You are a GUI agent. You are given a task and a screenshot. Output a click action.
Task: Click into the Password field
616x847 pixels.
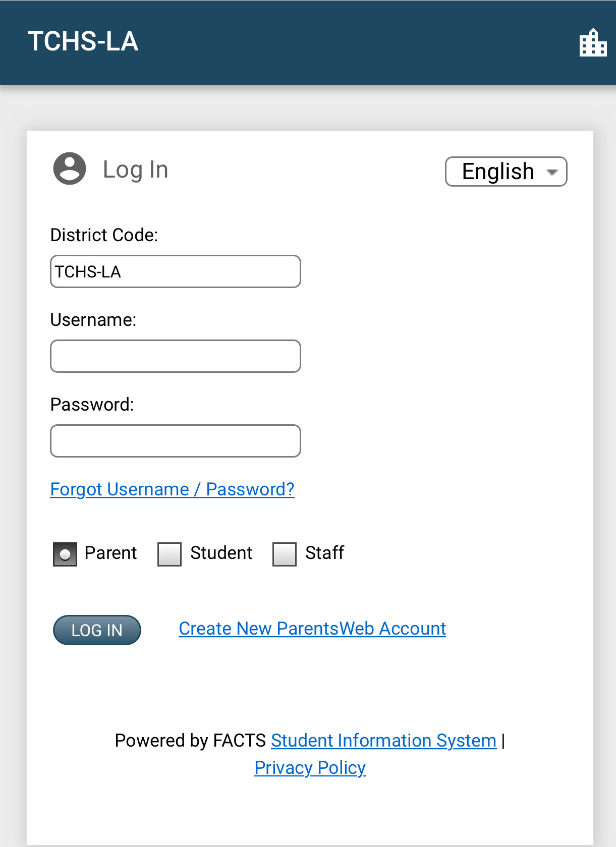click(x=176, y=441)
